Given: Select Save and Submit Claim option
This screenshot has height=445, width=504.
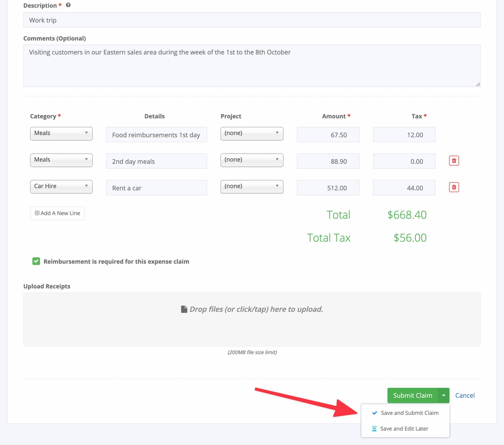Looking at the screenshot, I should tap(409, 413).
